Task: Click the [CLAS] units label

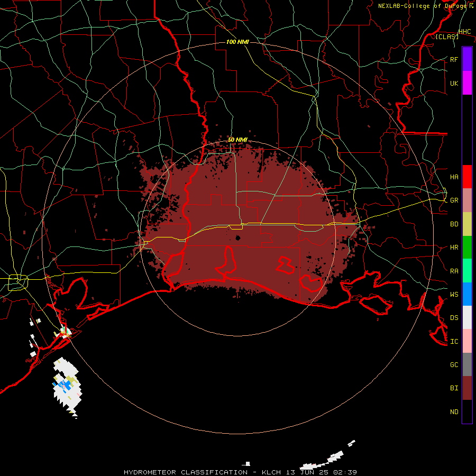Action: (447, 36)
